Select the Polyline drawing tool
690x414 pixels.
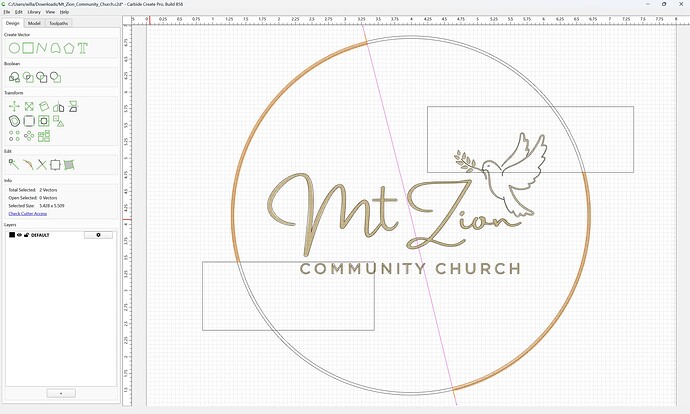point(42,48)
